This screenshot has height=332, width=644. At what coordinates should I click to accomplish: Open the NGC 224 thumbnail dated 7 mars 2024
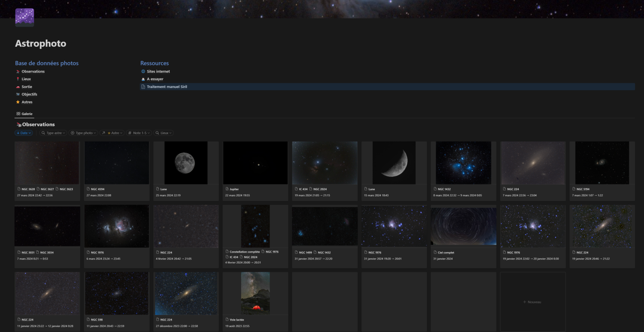pos(533,163)
